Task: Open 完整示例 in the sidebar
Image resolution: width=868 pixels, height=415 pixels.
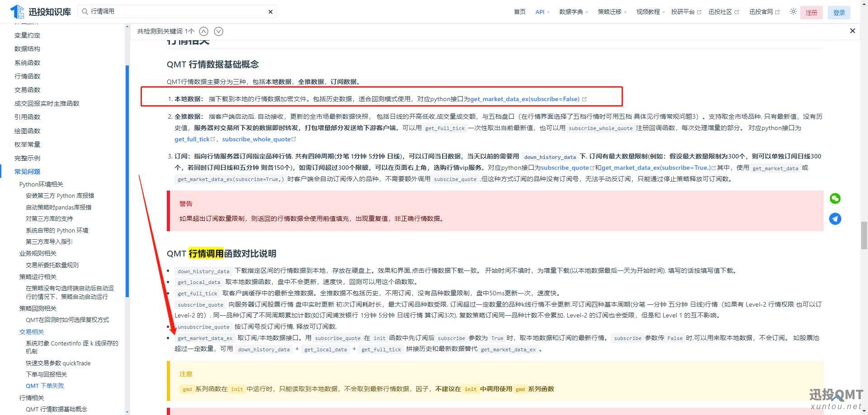Action: pos(27,158)
